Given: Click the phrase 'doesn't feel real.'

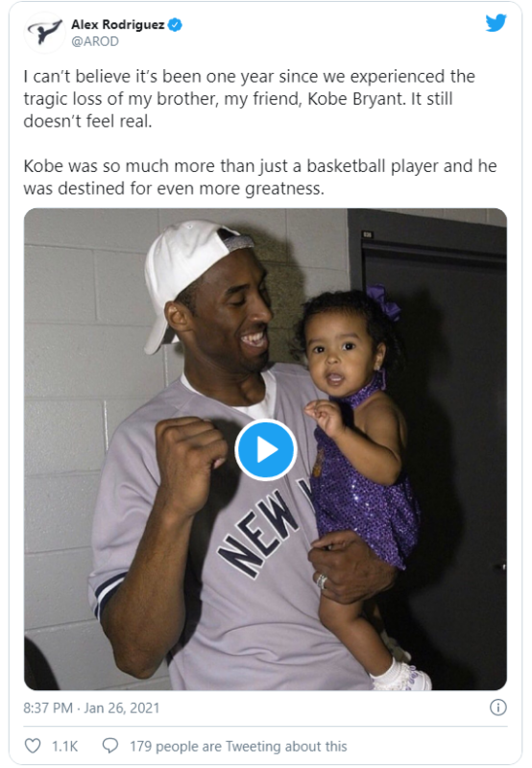Looking at the screenshot, I should pos(87,121).
